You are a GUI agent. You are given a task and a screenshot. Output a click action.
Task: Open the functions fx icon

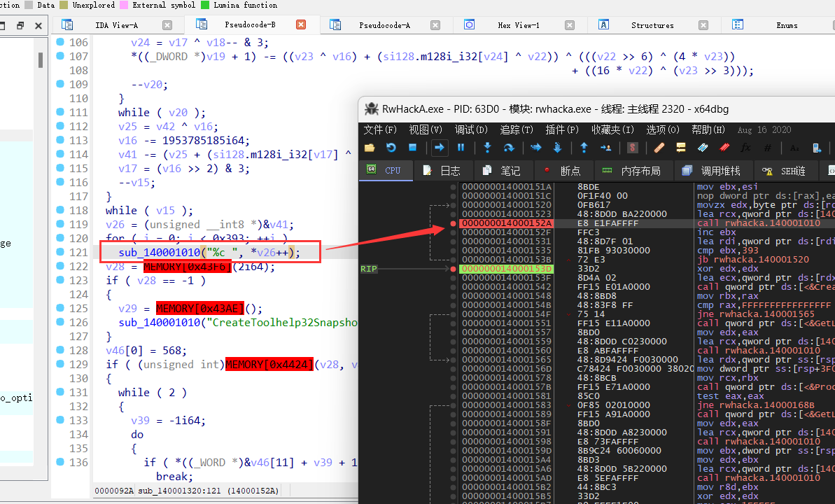[x=745, y=148]
